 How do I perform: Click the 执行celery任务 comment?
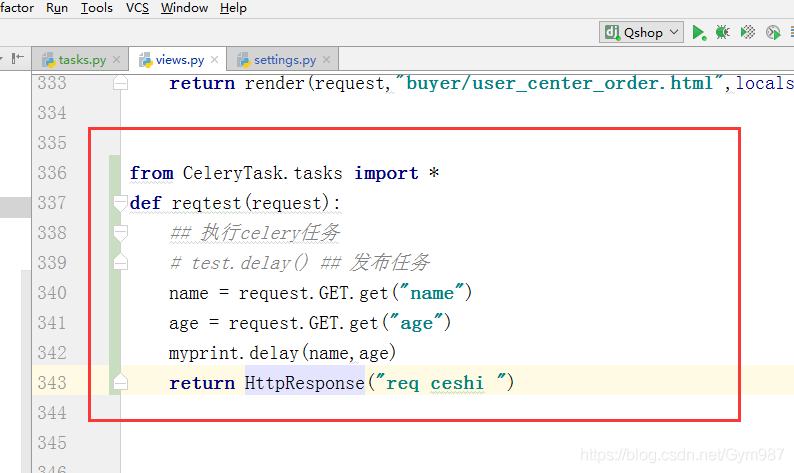[x=255, y=233]
